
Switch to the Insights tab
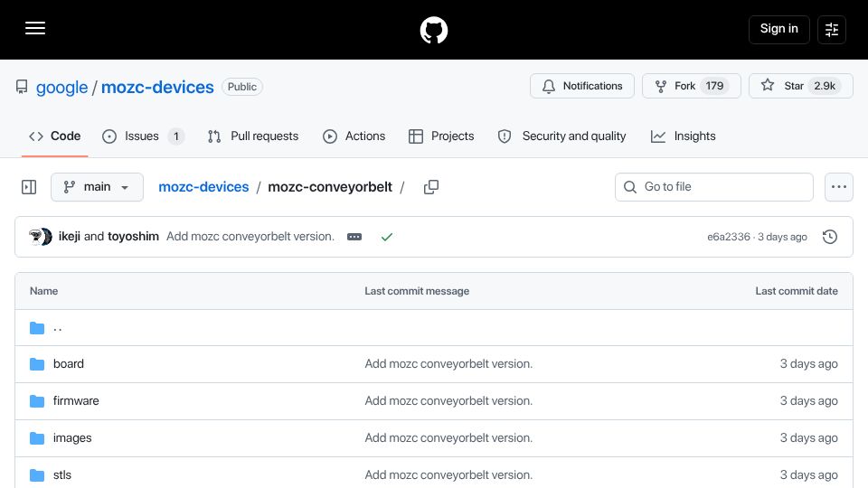tap(684, 136)
